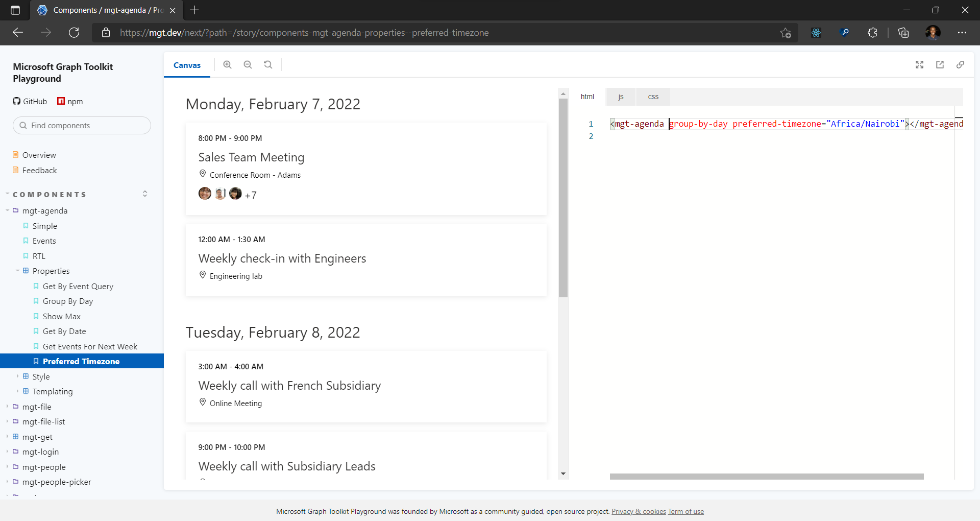
Task: Open the Term of use link
Action: (x=686, y=511)
